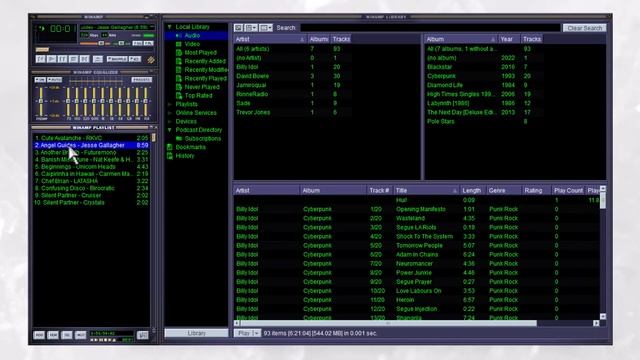This screenshot has height=360, width=640.
Task: Select playlist item Angel Guides - Jesse Gallagher
Action: [x=91, y=145]
